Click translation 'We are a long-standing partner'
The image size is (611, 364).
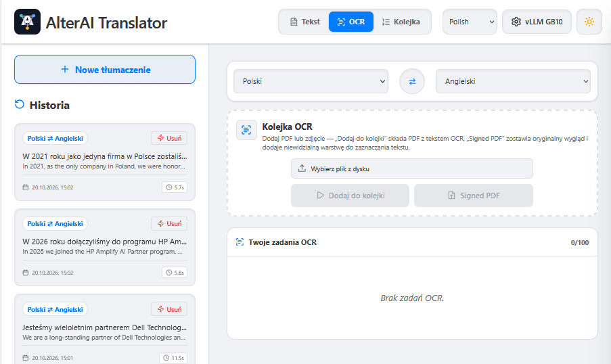pyautogui.click(x=104, y=338)
